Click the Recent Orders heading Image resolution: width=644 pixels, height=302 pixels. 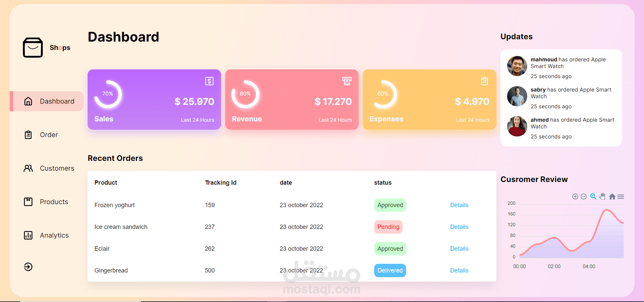pos(115,158)
